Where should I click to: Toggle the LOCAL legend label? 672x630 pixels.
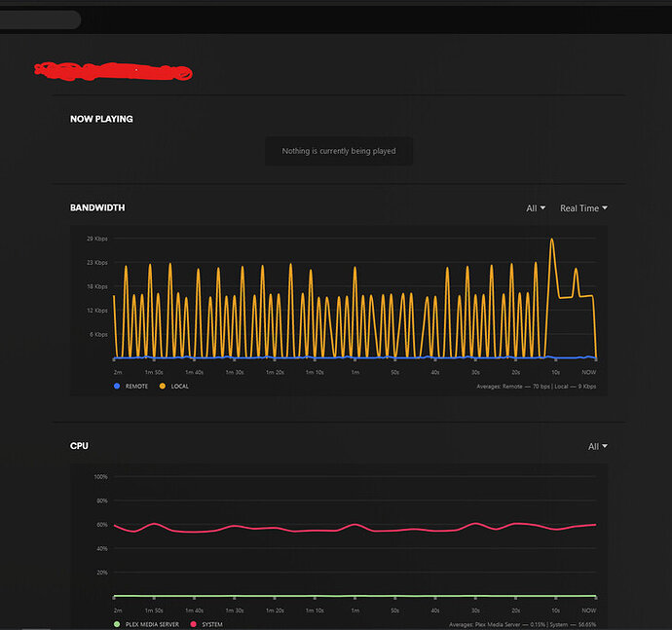(x=179, y=387)
